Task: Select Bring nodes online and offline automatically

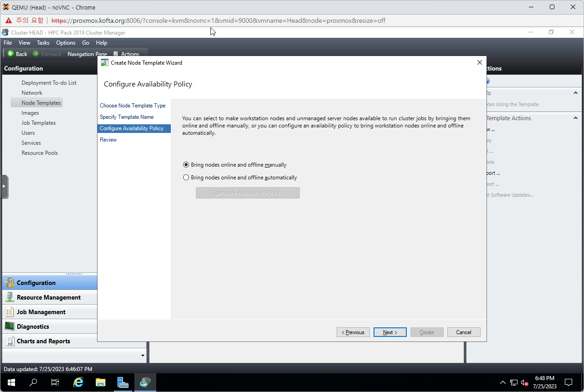Action: (186, 178)
